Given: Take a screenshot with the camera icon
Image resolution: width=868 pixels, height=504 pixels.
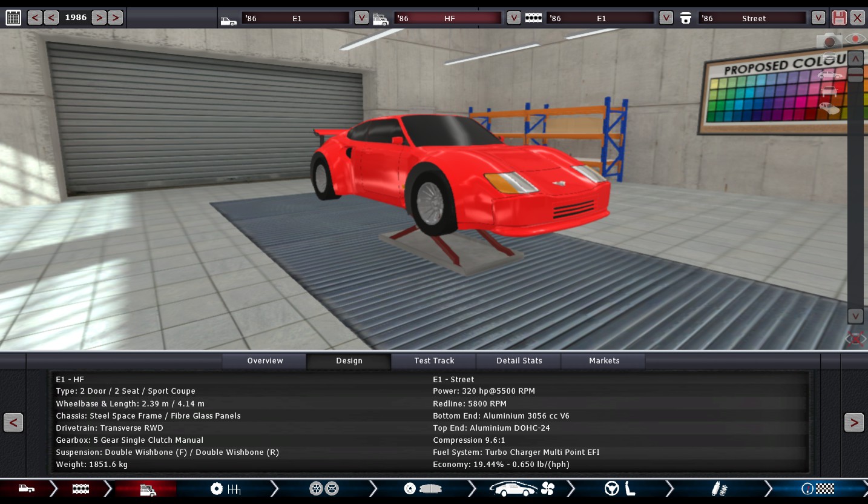Looking at the screenshot, I should [829, 41].
